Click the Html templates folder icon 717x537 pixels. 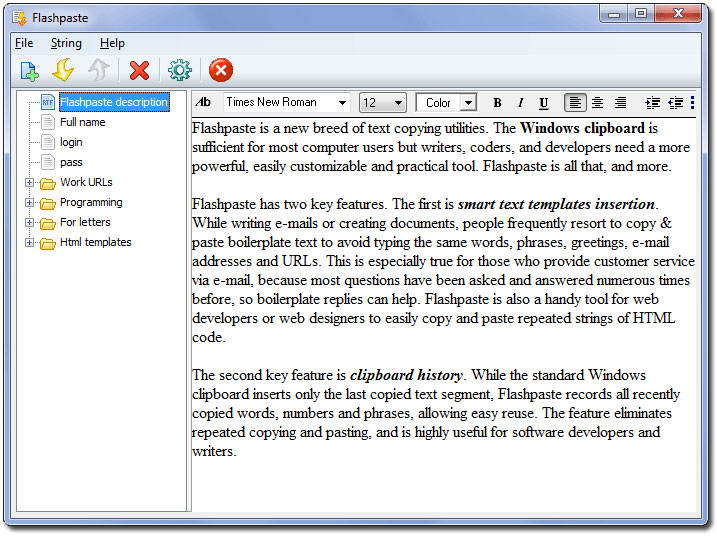coord(48,243)
